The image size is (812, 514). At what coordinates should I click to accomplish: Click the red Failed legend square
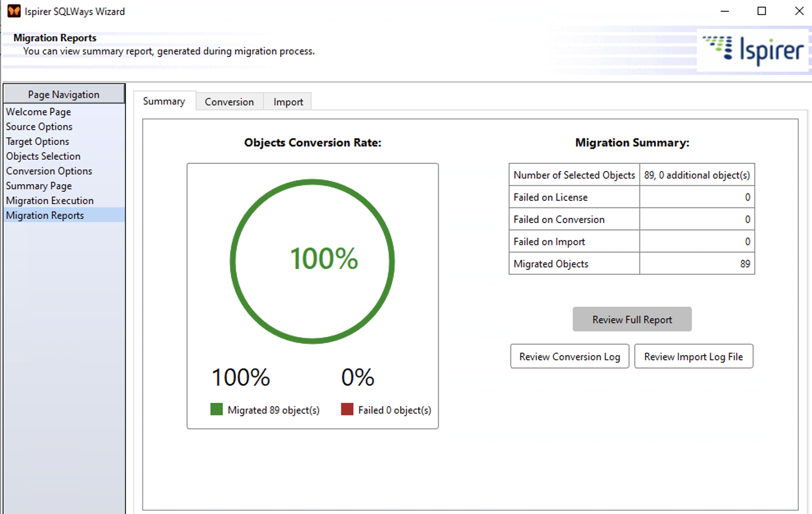coord(347,409)
